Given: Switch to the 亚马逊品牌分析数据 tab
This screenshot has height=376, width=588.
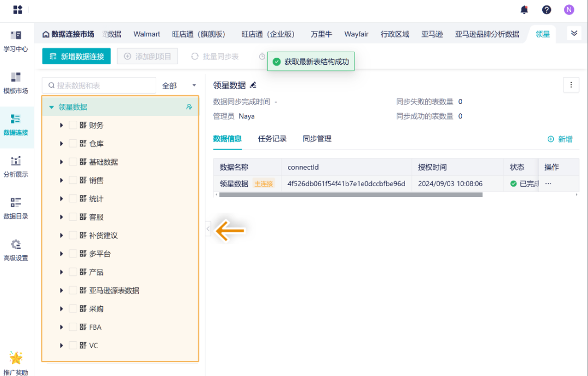Looking at the screenshot, I should pyautogui.click(x=487, y=34).
